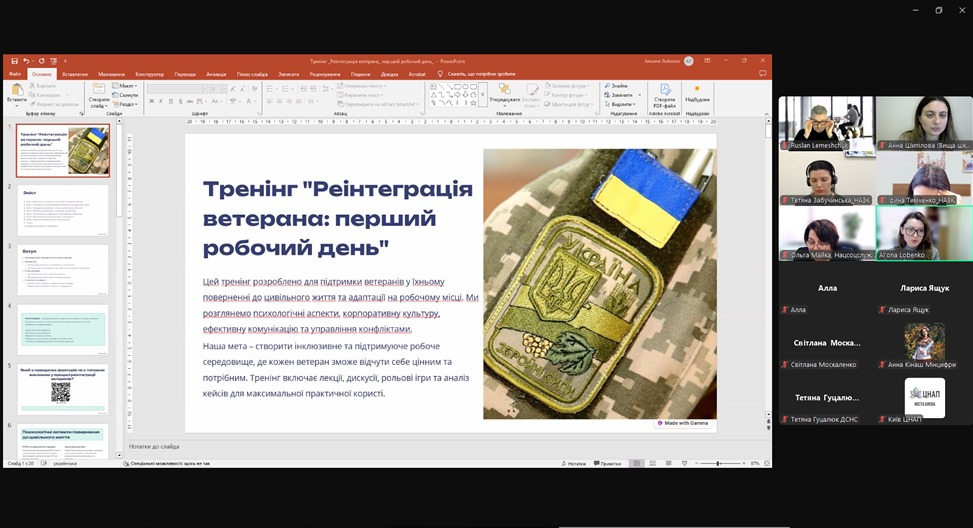The width and height of the screenshot is (973, 528).
Task: Click the Save icon in PowerPoint title bar
Action: coord(14,61)
